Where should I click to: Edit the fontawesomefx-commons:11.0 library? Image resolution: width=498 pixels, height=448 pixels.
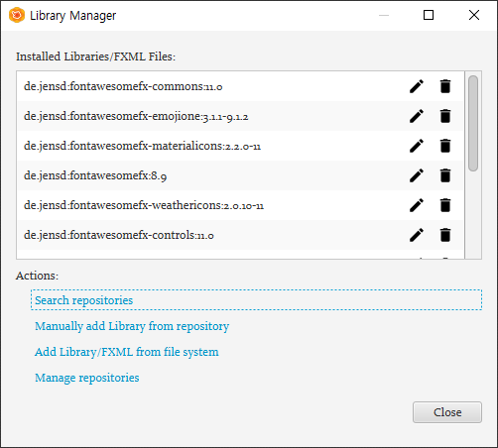coord(417,86)
